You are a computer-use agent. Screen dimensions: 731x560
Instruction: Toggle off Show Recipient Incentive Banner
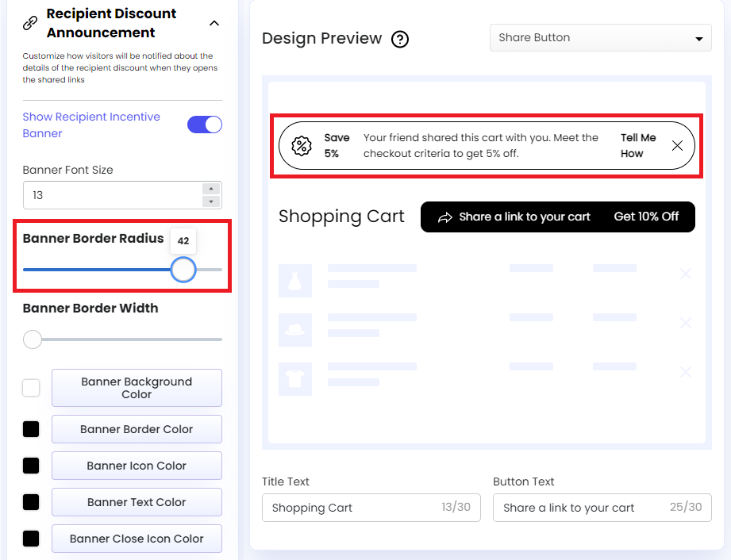click(x=205, y=124)
